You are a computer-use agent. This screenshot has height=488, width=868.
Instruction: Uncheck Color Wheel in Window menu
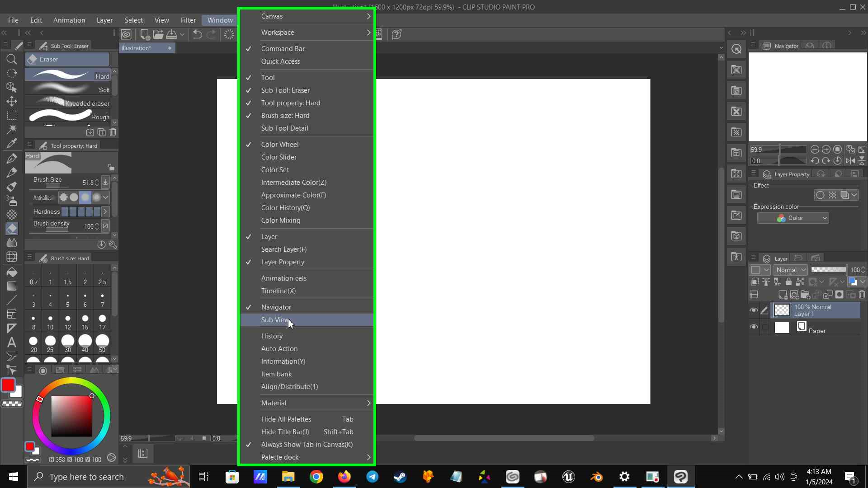(280, 145)
